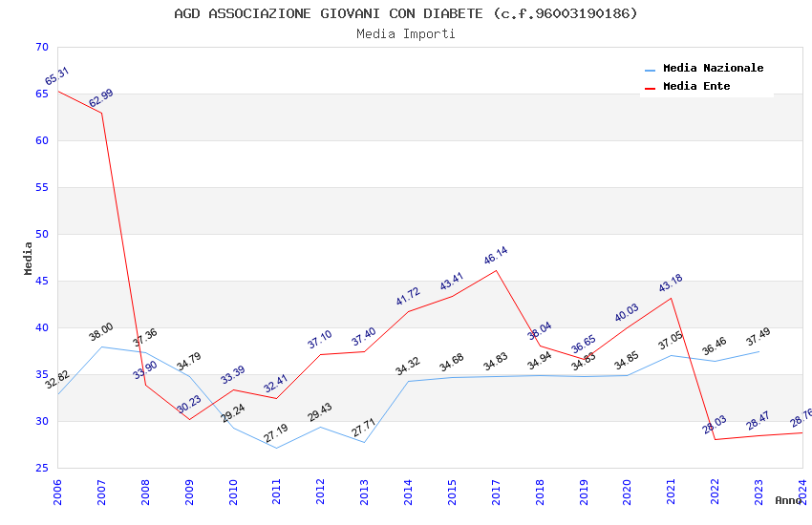
Task: Click the 40.03 data label
Action: tap(627, 312)
